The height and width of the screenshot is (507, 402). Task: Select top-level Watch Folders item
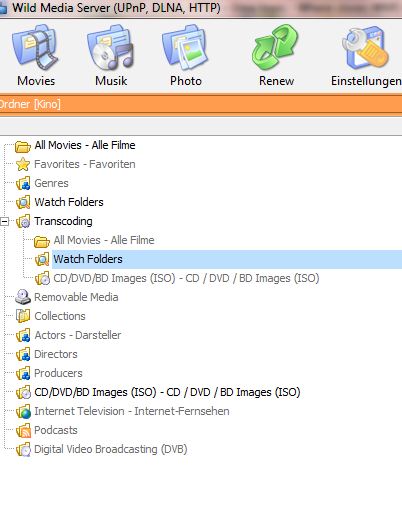[69, 202]
